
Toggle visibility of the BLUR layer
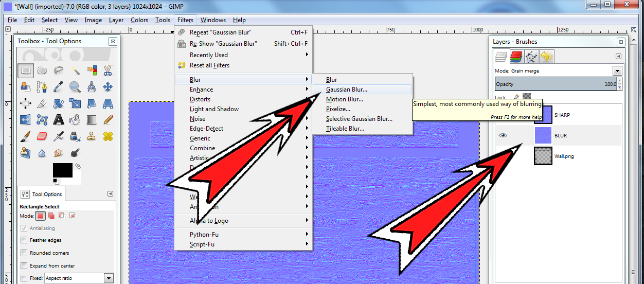pos(504,135)
